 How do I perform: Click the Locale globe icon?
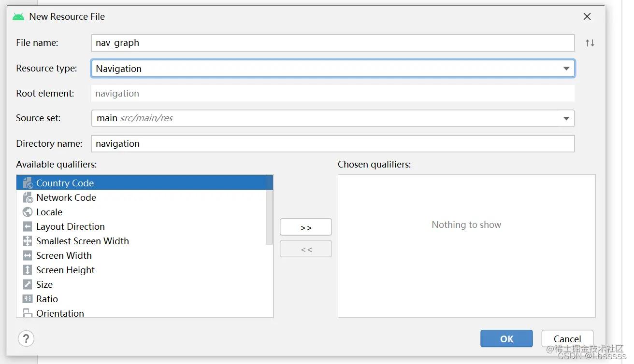pos(28,212)
